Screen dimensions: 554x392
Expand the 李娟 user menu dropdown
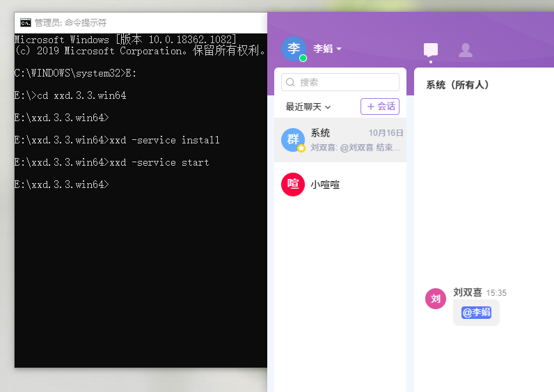339,49
